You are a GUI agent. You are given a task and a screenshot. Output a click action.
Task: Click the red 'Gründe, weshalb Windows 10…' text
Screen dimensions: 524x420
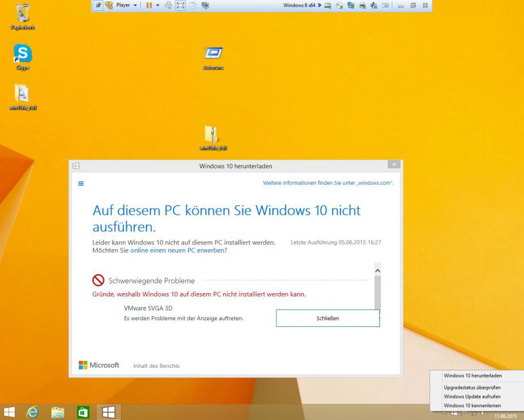pyautogui.click(x=199, y=294)
